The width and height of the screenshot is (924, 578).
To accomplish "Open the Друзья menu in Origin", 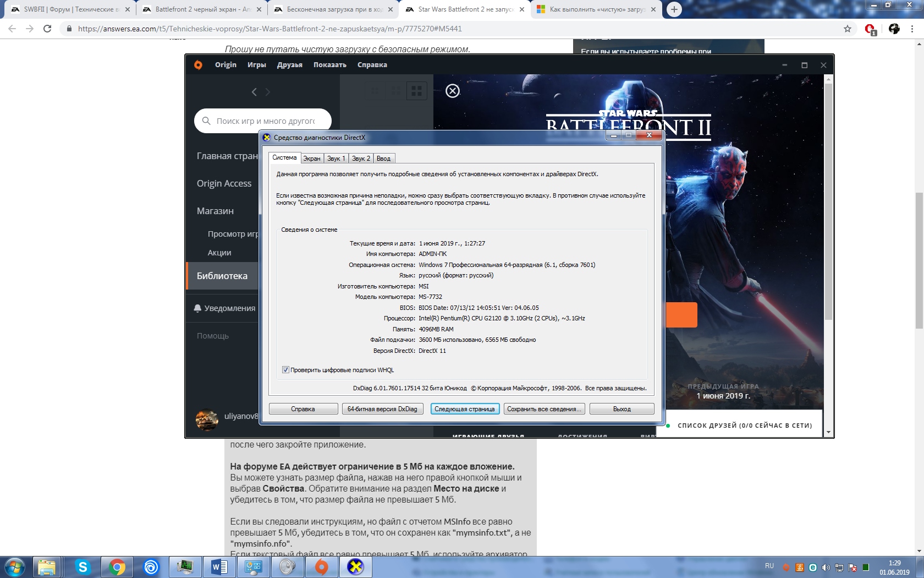I will [290, 65].
